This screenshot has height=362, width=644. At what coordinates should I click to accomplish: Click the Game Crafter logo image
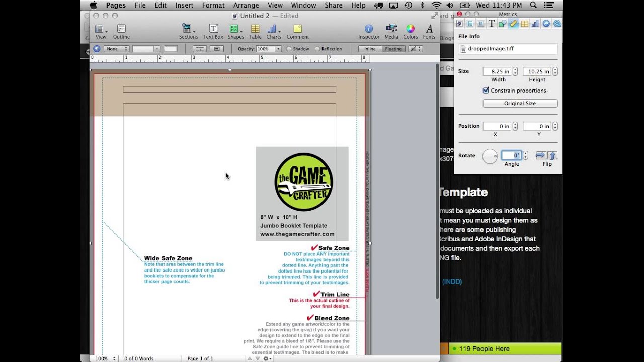[x=303, y=182]
